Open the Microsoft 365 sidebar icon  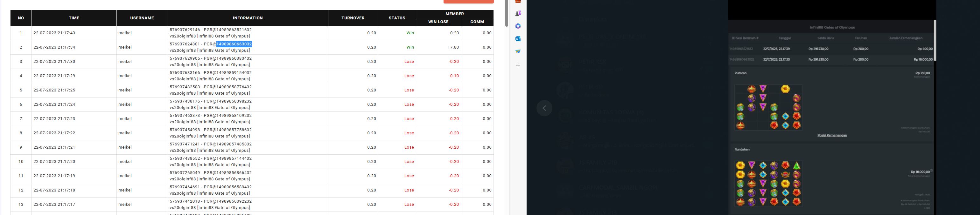[x=518, y=26]
